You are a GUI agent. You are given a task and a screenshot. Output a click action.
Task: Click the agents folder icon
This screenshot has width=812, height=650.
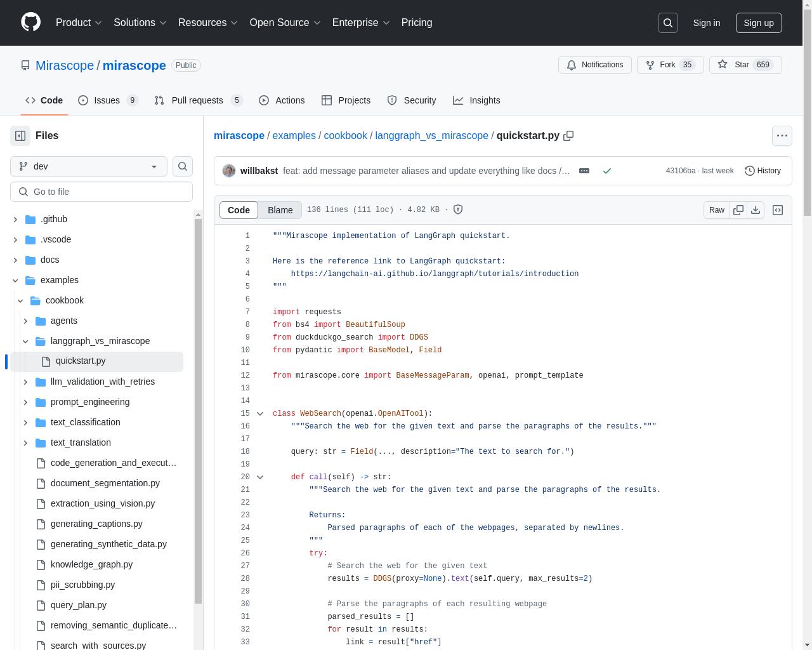tap(41, 321)
